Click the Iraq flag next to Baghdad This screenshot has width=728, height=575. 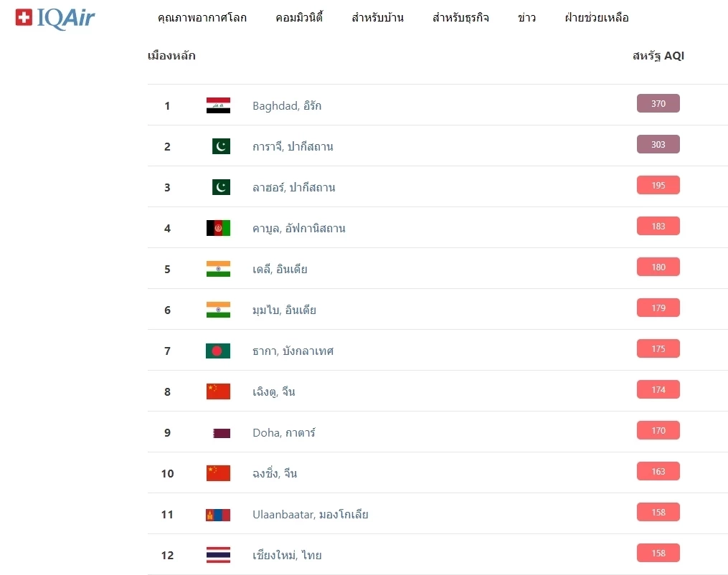(x=218, y=105)
